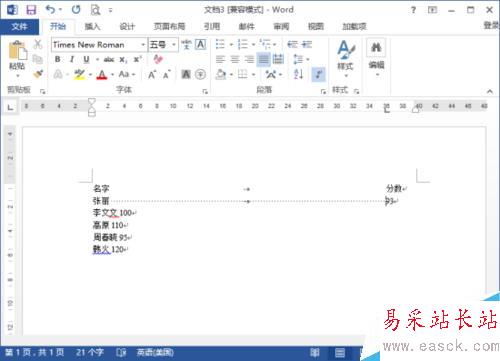Collapse the ribbon with the chevron arrow
The height and width of the screenshot is (361, 500).
tap(490, 91)
